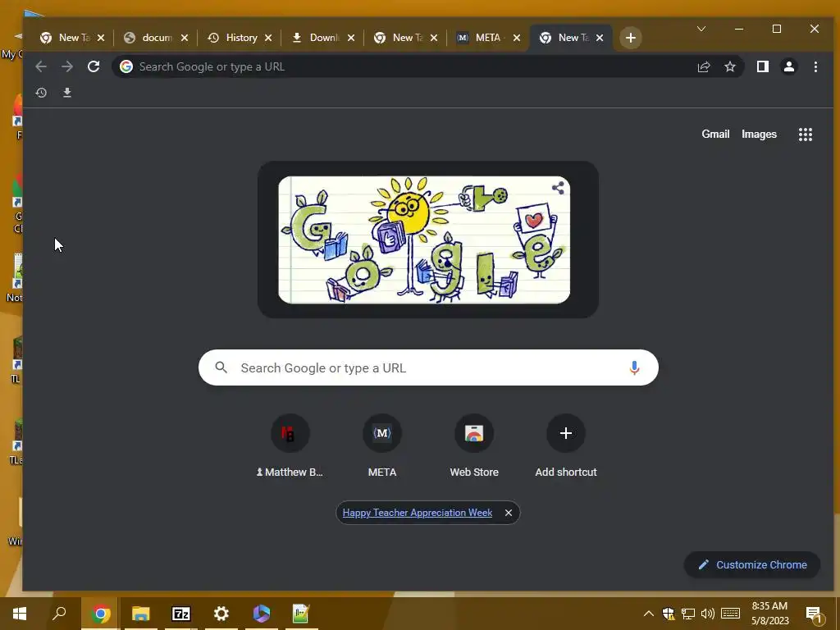
Task: Close the active New Tab
Action: point(600,38)
